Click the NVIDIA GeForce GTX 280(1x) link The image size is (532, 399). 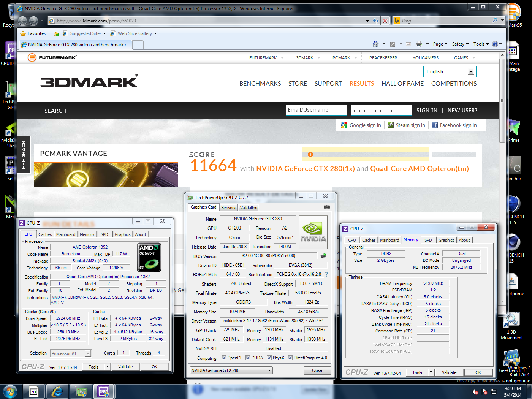[306, 168]
